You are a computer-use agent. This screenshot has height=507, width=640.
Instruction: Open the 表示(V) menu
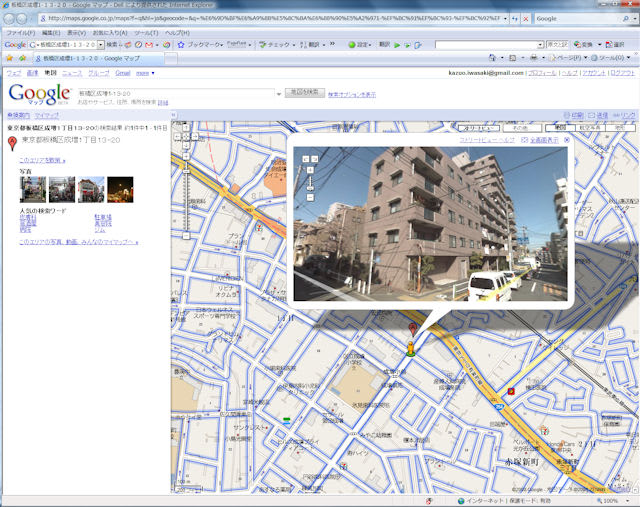coord(76,33)
